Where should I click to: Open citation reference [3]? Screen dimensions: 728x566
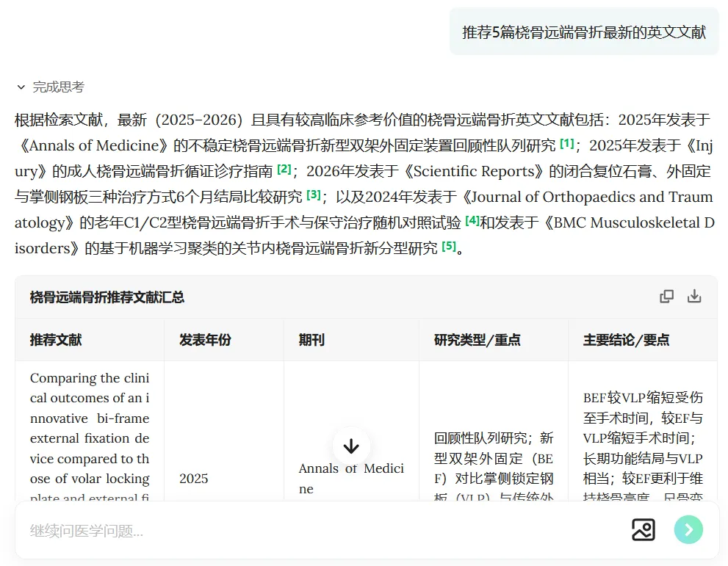314,195
